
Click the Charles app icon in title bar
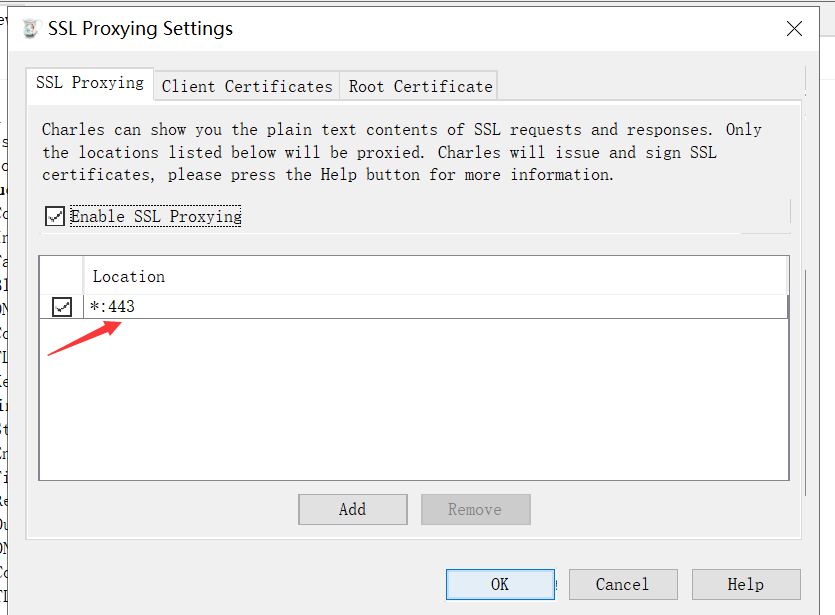coord(31,28)
